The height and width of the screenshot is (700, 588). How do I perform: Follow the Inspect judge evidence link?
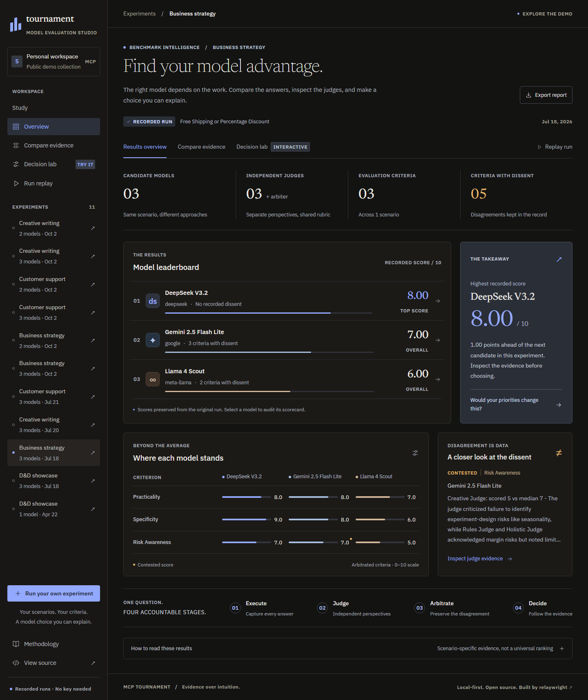tap(480, 559)
